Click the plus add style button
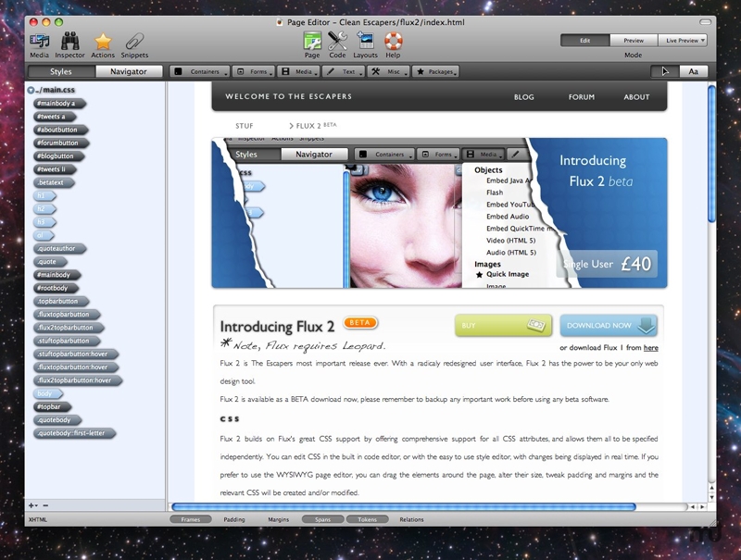The height and width of the screenshot is (560, 741). pos(31,505)
